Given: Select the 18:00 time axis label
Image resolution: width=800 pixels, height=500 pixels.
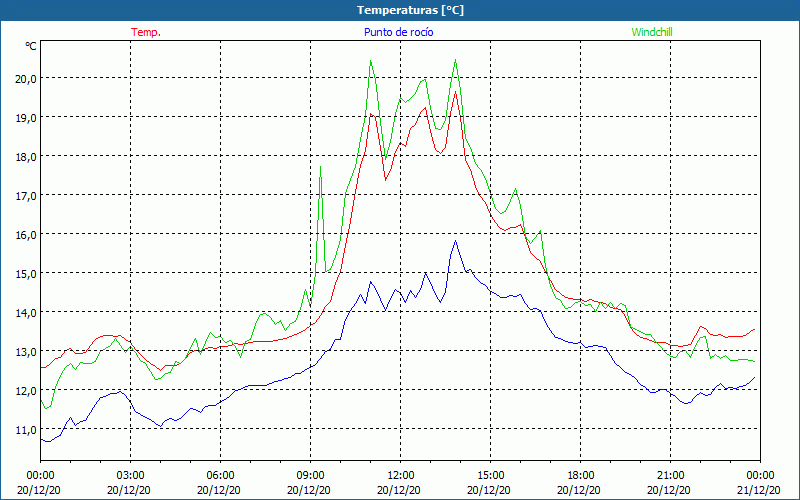Looking at the screenshot, I should pos(580,475).
